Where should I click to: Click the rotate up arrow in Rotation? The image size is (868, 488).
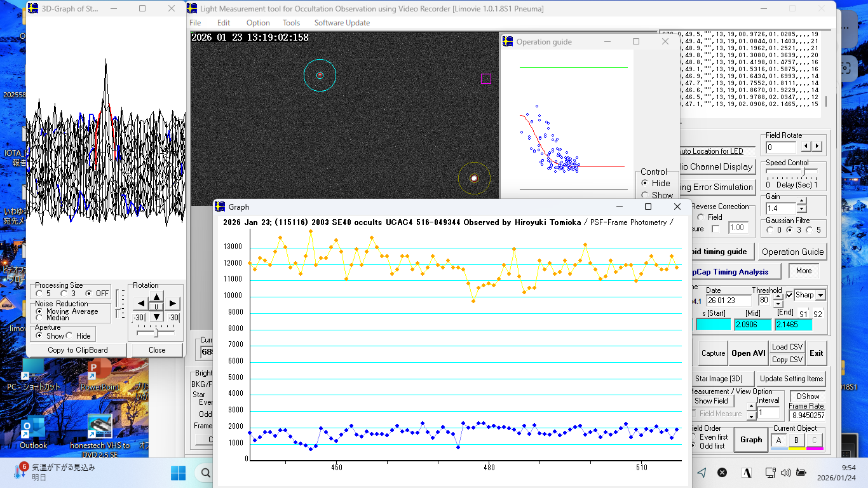click(156, 296)
